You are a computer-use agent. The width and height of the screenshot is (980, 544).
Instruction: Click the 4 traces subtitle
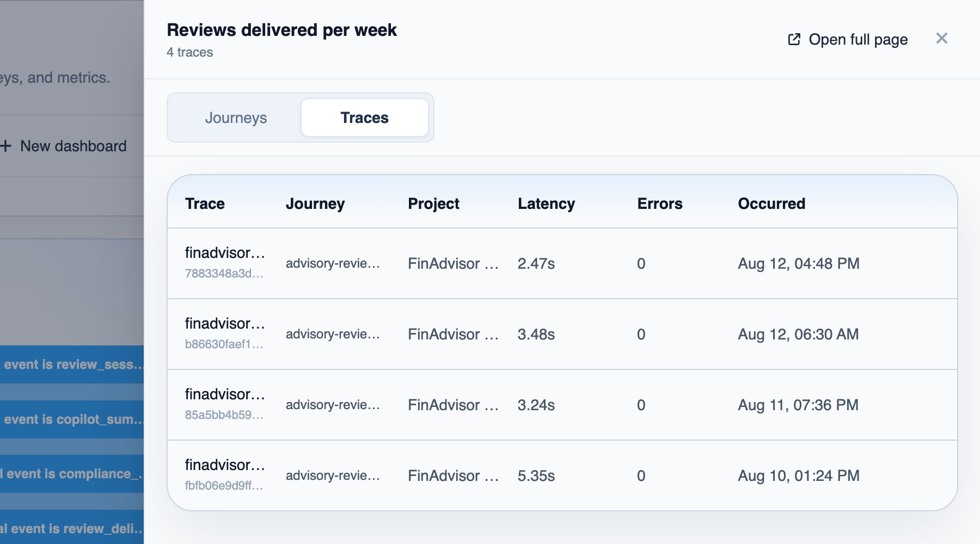click(x=189, y=52)
